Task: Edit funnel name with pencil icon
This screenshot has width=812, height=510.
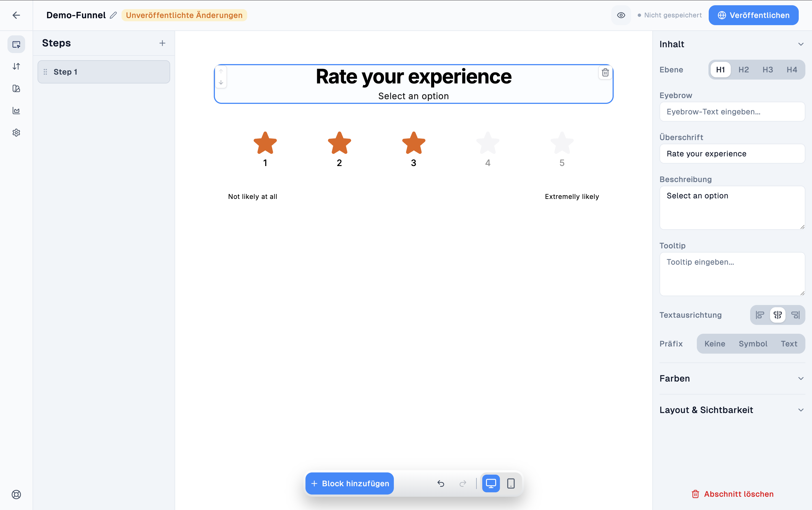Action: point(113,15)
